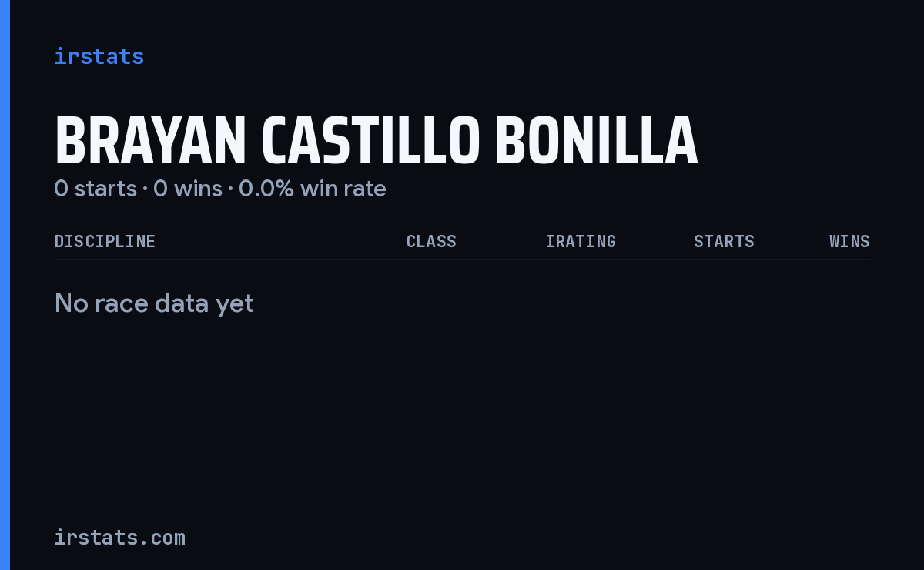Click the word CASTILLO in the heading
The image size is (924, 570).
pyautogui.click(x=371, y=142)
